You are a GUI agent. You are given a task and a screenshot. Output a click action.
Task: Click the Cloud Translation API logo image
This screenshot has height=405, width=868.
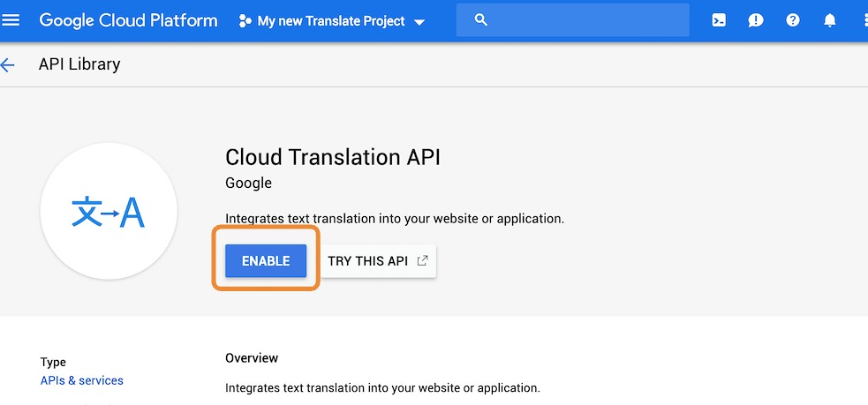(109, 212)
